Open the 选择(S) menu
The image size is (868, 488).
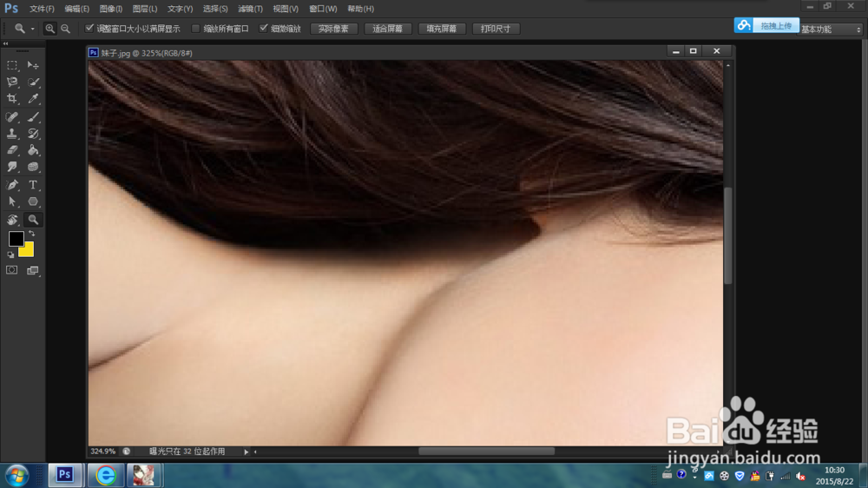click(x=215, y=9)
